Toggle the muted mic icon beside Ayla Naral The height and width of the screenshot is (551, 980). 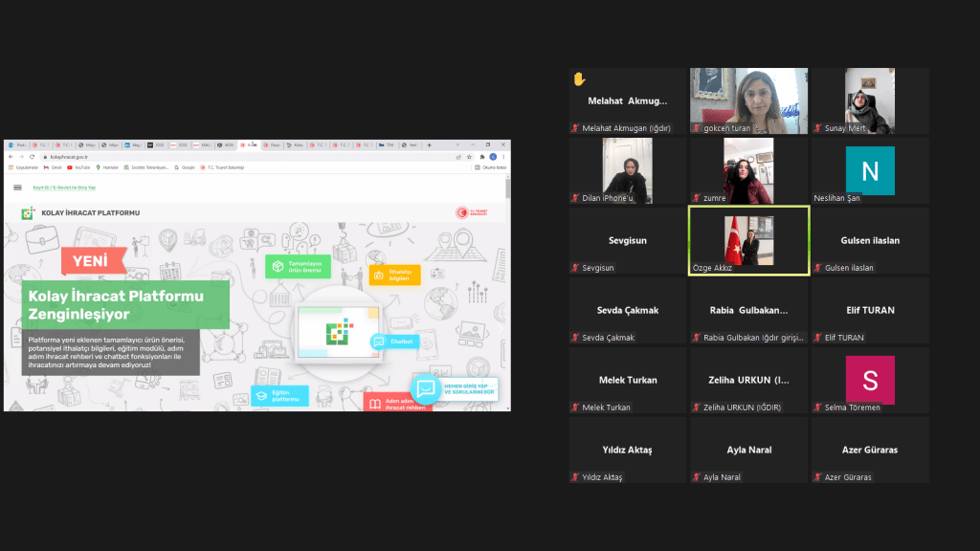tap(697, 477)
